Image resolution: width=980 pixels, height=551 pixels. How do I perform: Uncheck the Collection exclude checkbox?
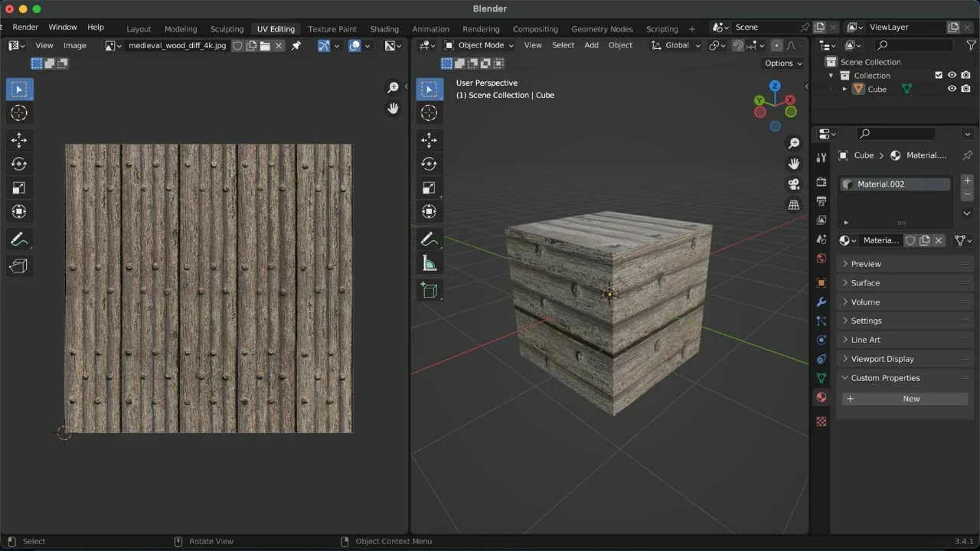[939, 75]
